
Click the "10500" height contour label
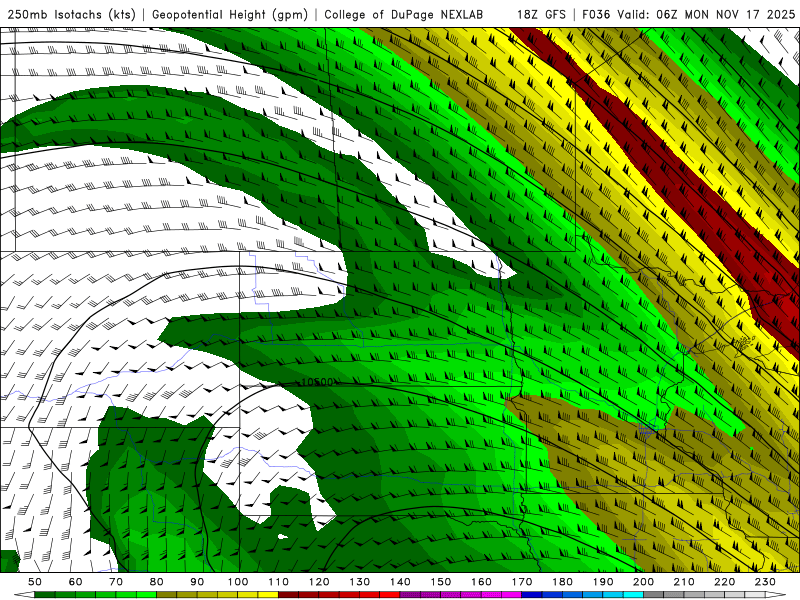(x=317, y=382)
